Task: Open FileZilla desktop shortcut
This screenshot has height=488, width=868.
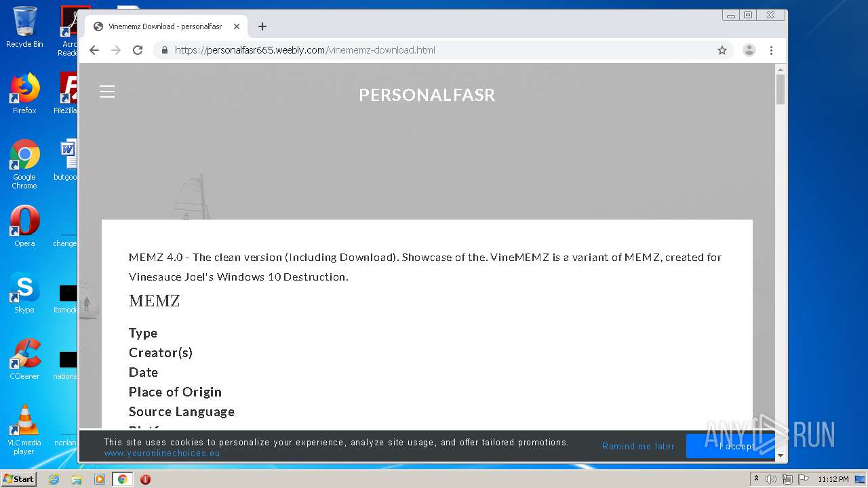Action: (x=66, y=94)
